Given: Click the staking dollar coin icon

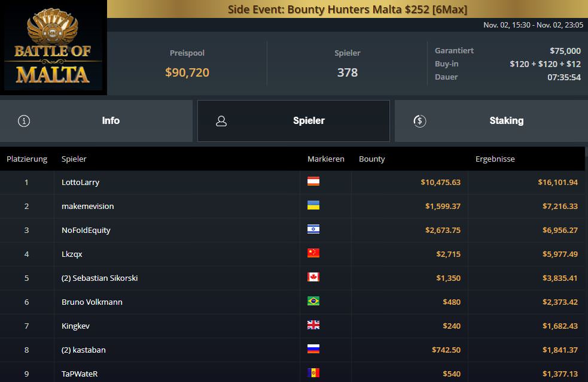Looking at the screenshot, I should [420, 121].
